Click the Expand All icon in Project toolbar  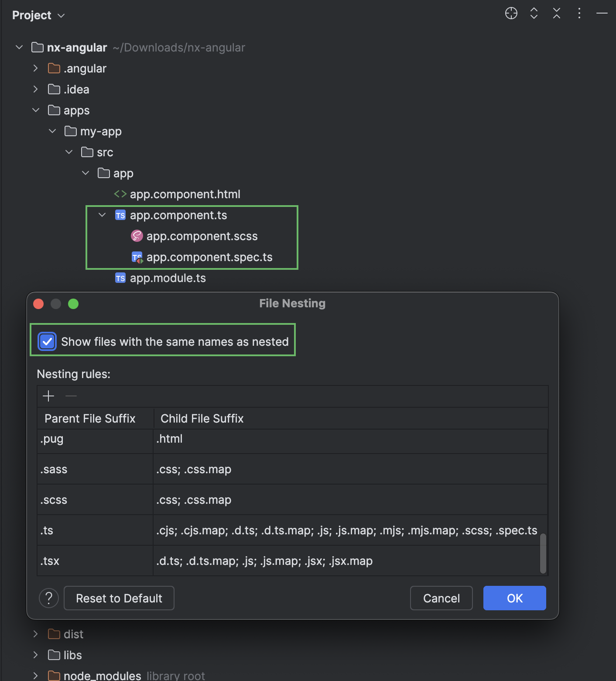pyautogui.click(x=534, y=14)
